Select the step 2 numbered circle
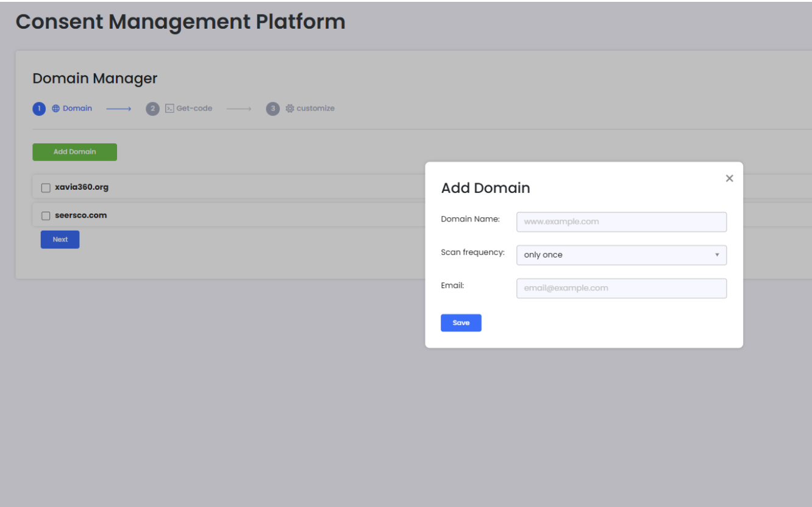The height and width of the screenshot is (507, 812). (x=152, y=109)
